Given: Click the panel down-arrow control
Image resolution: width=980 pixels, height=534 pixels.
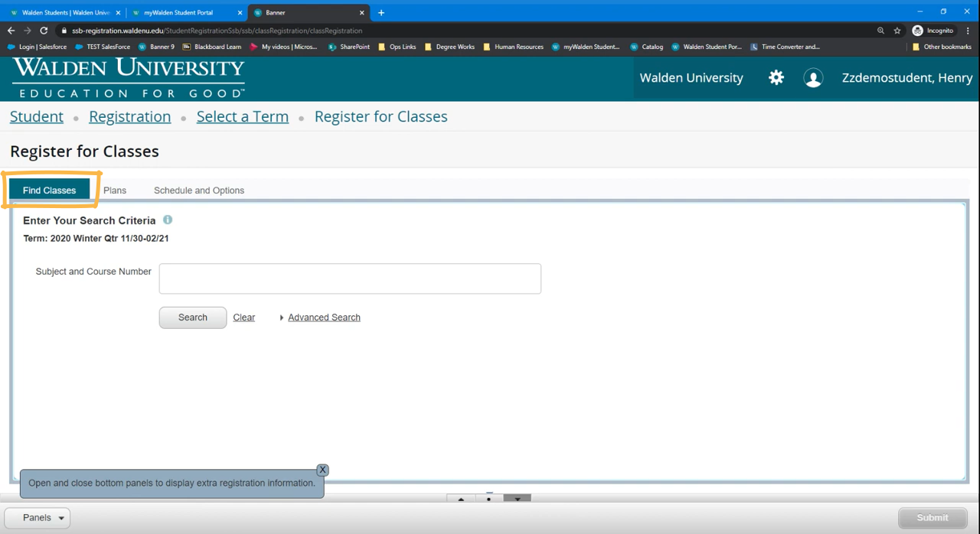Looking at the screenshot, I should click(x=518, y=499).
